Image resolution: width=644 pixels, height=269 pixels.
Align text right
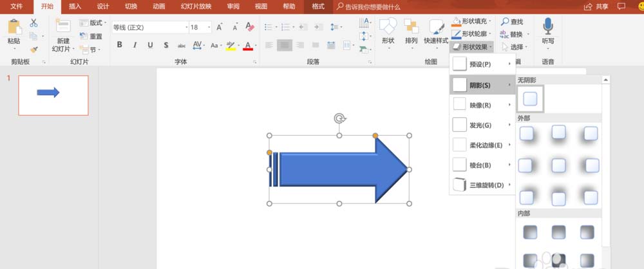tap(300, 45)
